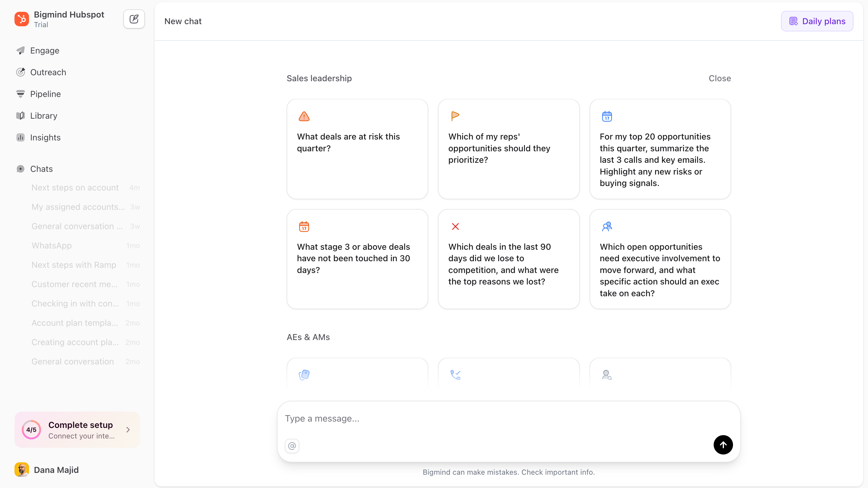Open the Daily plans panel
The width and height of the screenshot is (868, 488).
coord(817,21)
